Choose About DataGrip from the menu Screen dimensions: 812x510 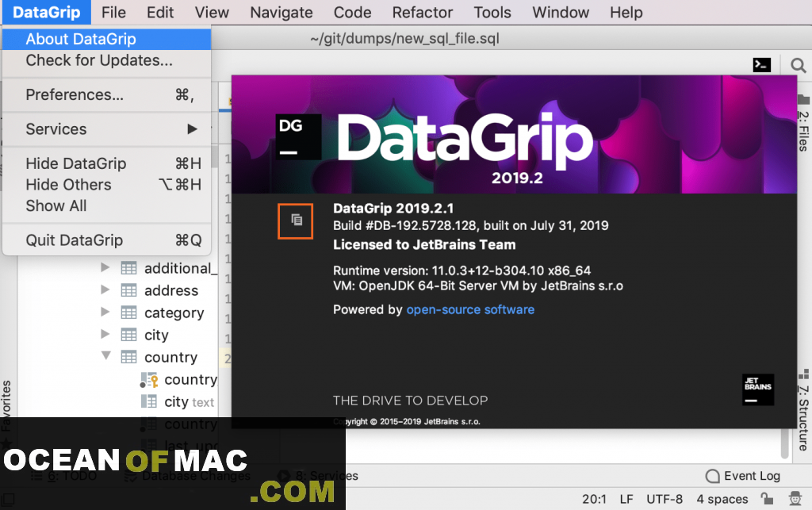(x=107, y=39)
